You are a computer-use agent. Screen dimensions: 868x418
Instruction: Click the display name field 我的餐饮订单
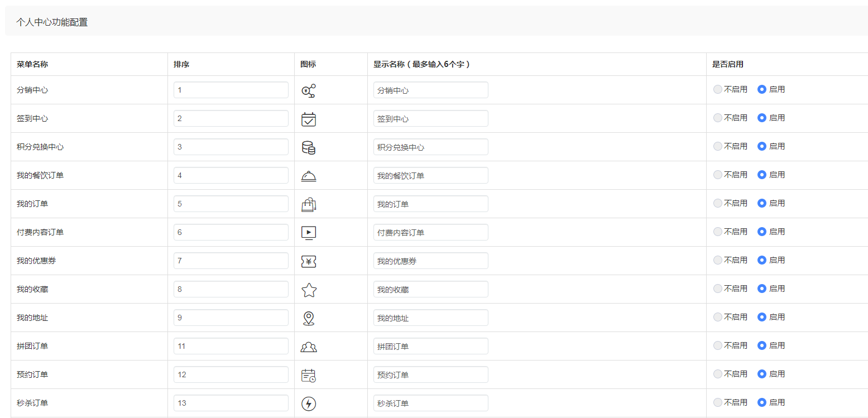point(431,175)
